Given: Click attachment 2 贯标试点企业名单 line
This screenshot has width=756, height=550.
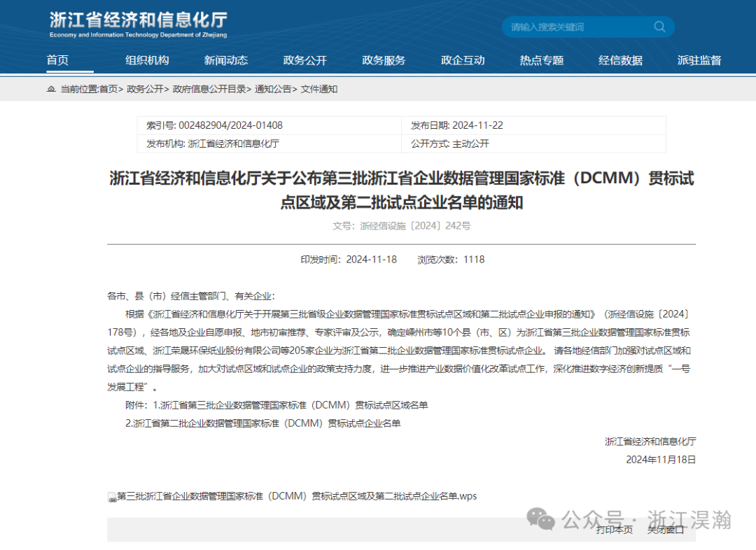Looking at the screenshot, I should pos(263,423).
